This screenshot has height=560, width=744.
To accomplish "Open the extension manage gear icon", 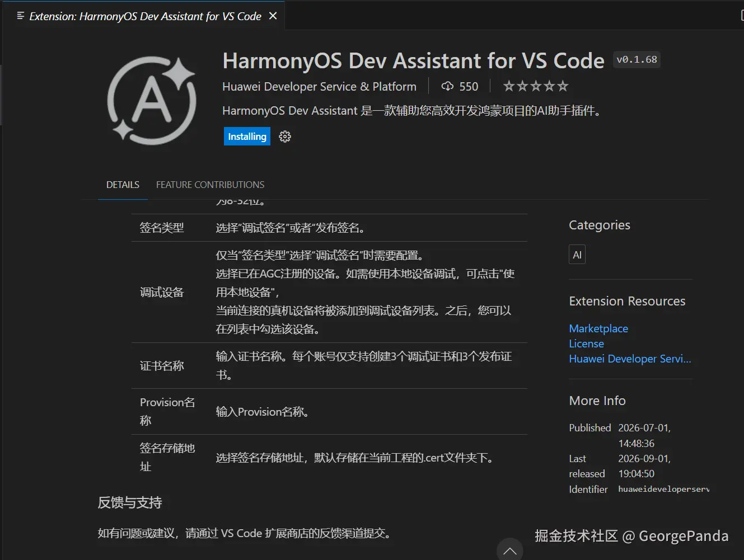I will click(x=285, y=137).
